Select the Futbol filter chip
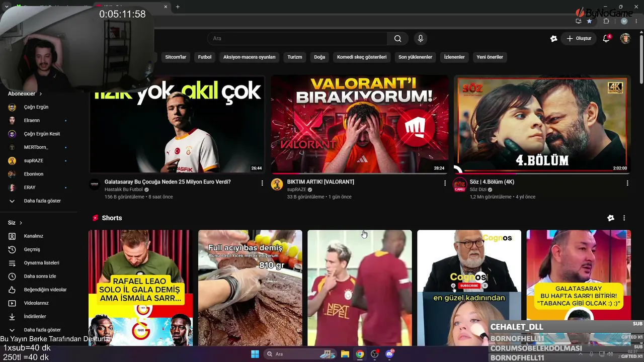Image resolution: width=644 pixels, height=362 pixels. click(205, 57)
